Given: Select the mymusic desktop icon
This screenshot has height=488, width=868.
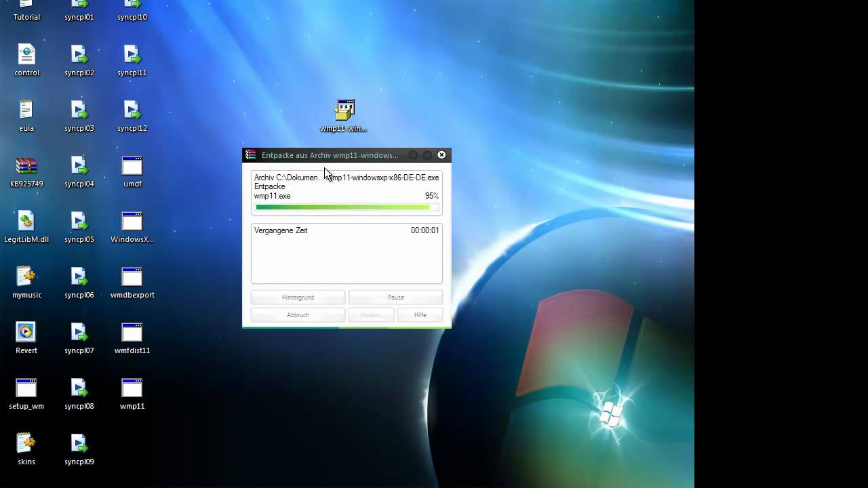Looking at the screenshot, I should click(26, 282).
